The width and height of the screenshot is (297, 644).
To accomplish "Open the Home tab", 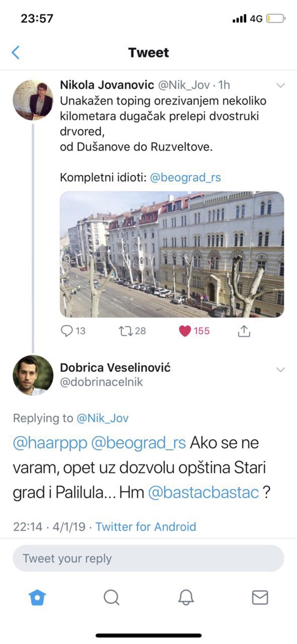I will [37, 597].
